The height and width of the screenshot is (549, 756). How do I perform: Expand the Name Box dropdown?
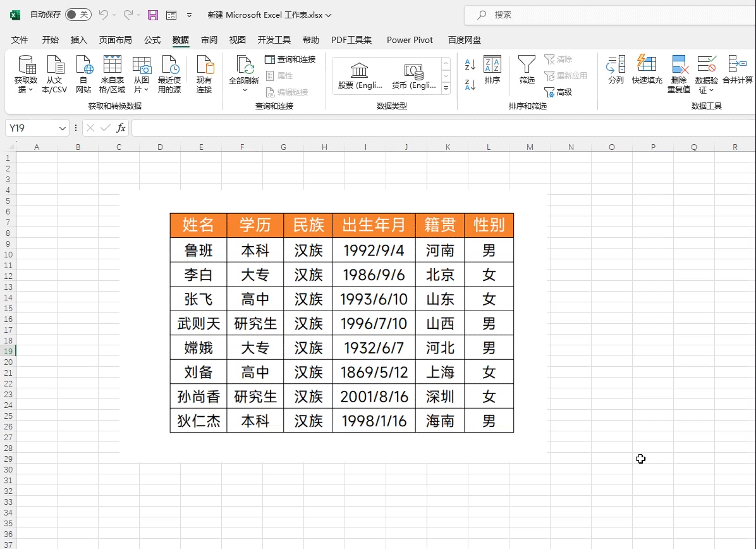coord(62,128)
